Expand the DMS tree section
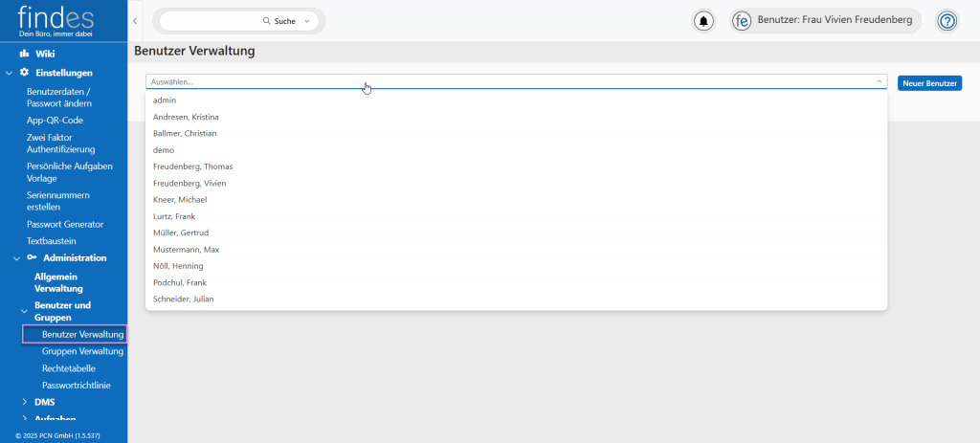980x443 pixels. [25, 402]
